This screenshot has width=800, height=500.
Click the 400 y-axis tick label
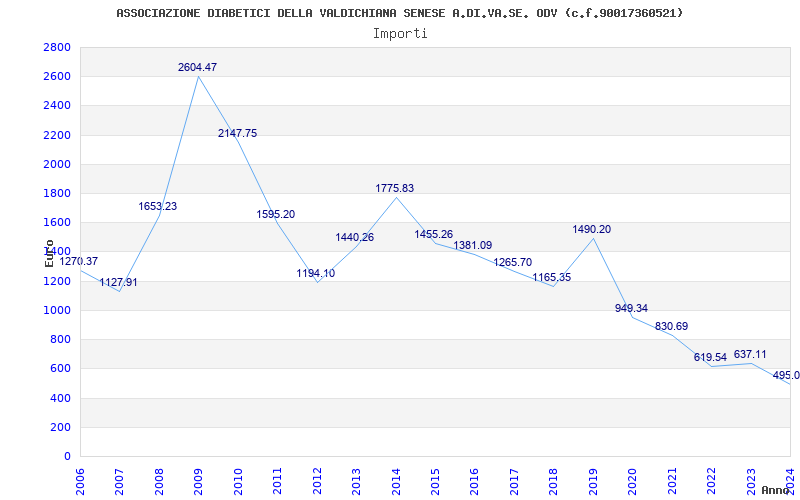coord(61,398)
